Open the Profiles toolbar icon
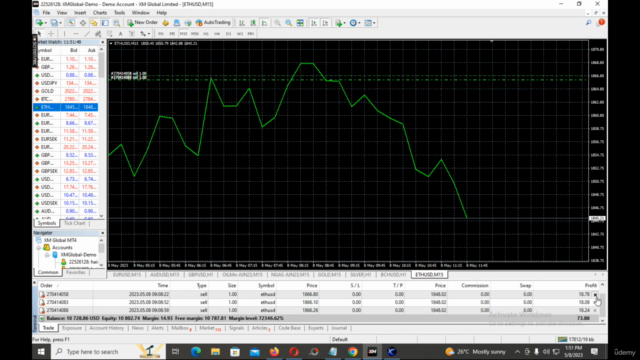 [x=54, y=22]
